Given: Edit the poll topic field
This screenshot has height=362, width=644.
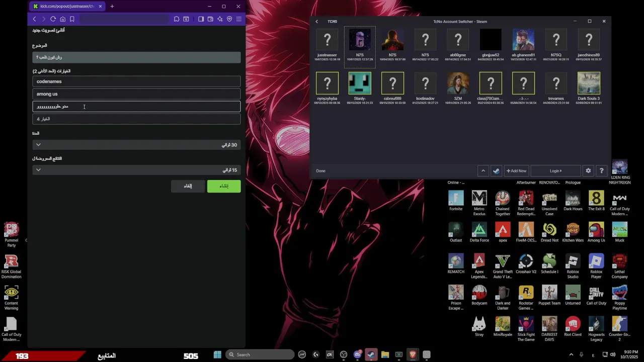Looking at the screenshot, I should coord(136,57).
